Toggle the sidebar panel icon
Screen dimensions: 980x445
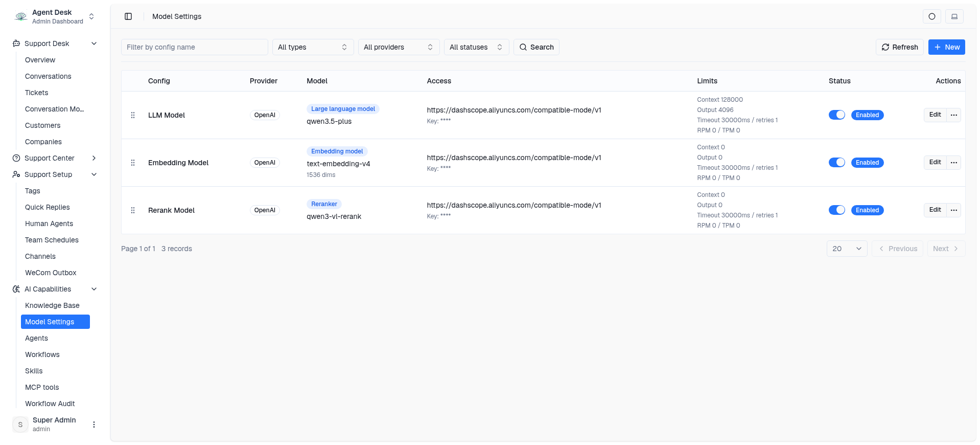pos(128,16)
